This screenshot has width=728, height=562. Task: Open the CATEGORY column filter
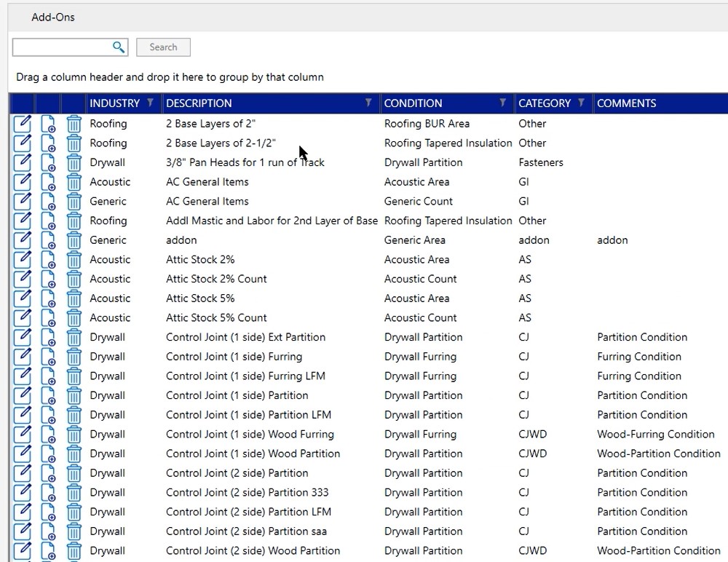(x=581, y=103)
